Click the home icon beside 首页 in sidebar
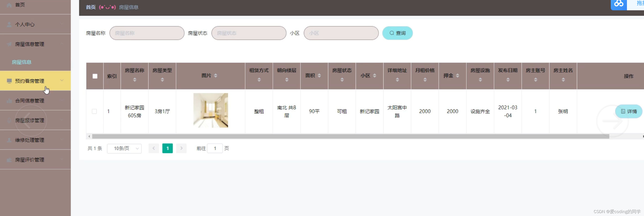 pyautogui.click(x=9, y=5)
